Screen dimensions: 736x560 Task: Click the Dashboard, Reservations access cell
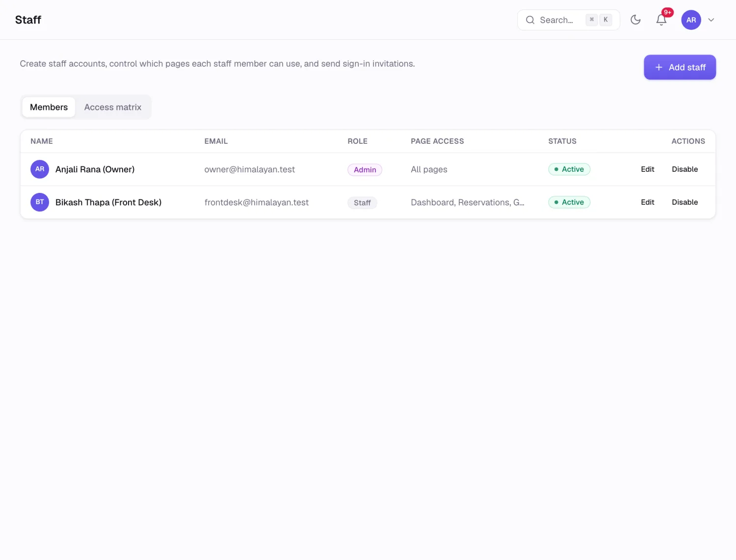(x=468, y=202)
